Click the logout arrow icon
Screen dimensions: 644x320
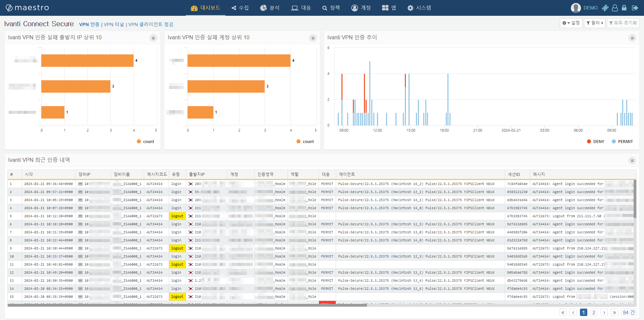point(635,8)
